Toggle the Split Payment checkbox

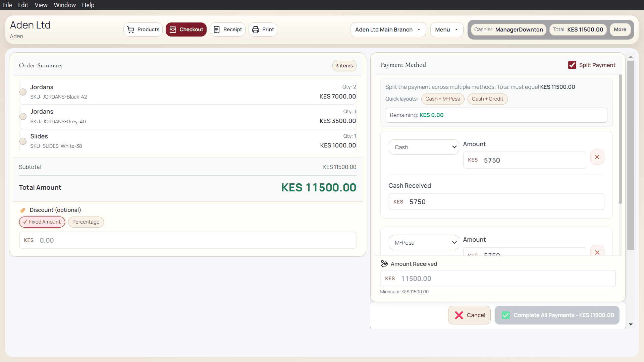[x=572, y=65]
